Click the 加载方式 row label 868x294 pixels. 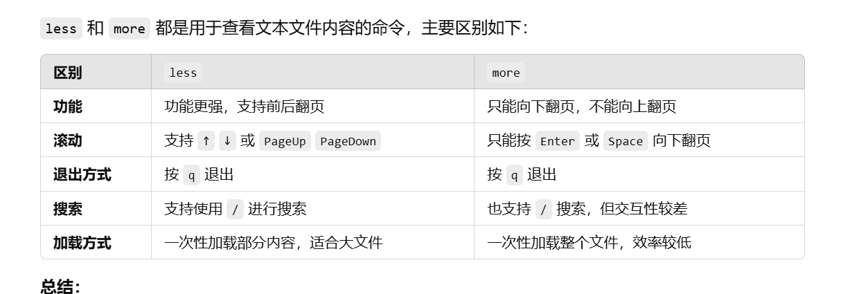pos(82,243)
